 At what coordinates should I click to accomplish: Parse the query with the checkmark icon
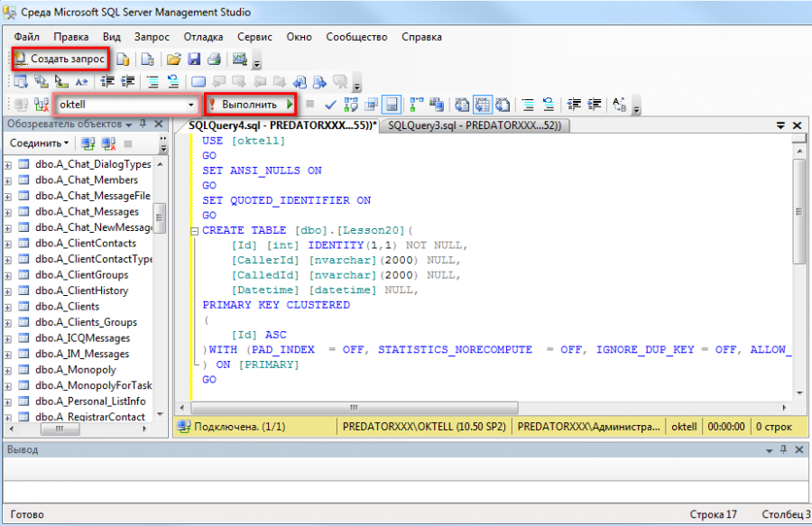(x=330, y=103)
